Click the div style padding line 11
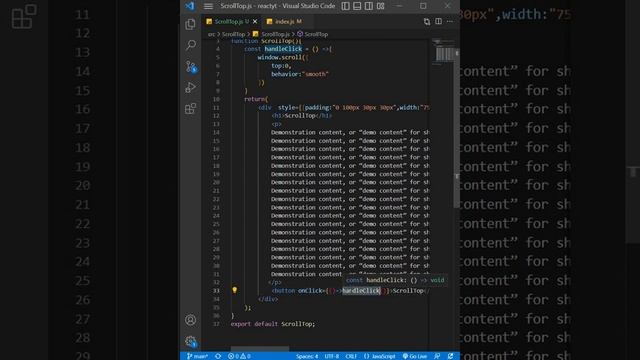Screen dimensions: 640x360 tap(344, 108)
